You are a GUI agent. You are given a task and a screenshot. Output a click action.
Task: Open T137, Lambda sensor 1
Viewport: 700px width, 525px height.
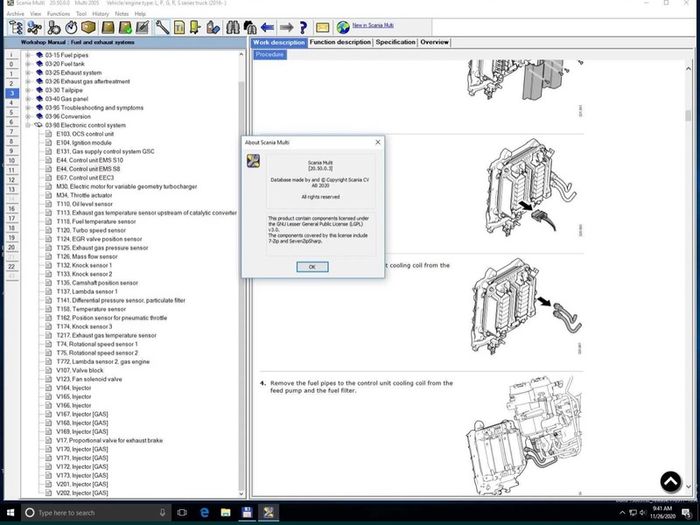point(87,292)
